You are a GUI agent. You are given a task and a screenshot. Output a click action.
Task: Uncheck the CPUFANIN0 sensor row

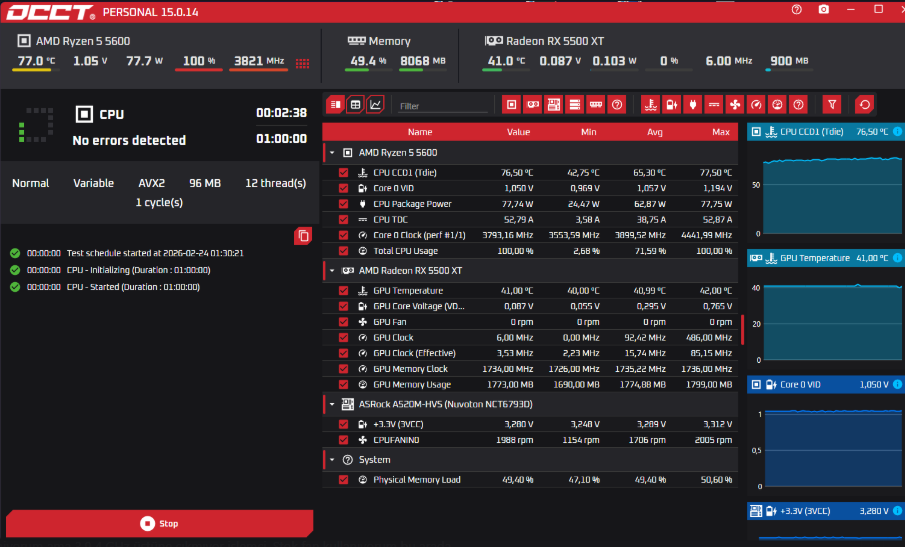[343, 440]
